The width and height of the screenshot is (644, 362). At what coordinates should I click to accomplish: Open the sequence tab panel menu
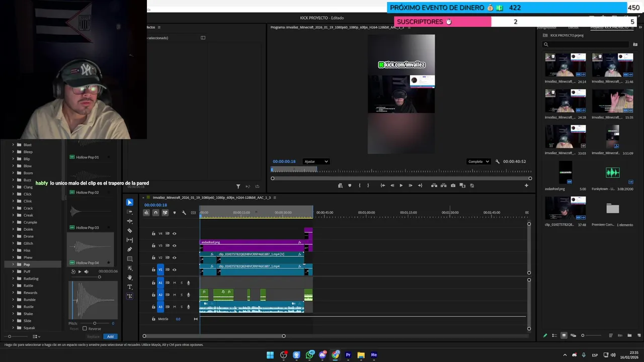pyautogui.click(x=275, y=198)
